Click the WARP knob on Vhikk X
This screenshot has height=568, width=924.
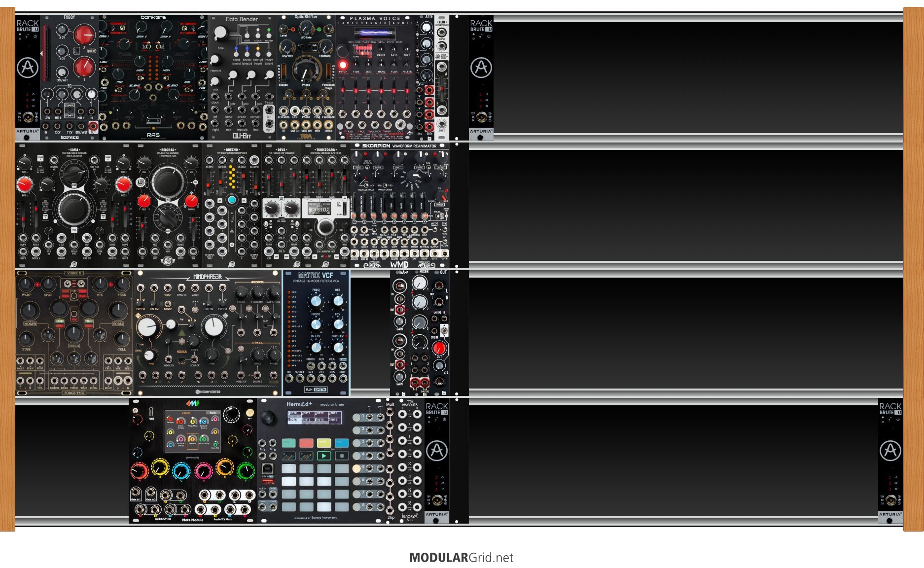point(26,284)
